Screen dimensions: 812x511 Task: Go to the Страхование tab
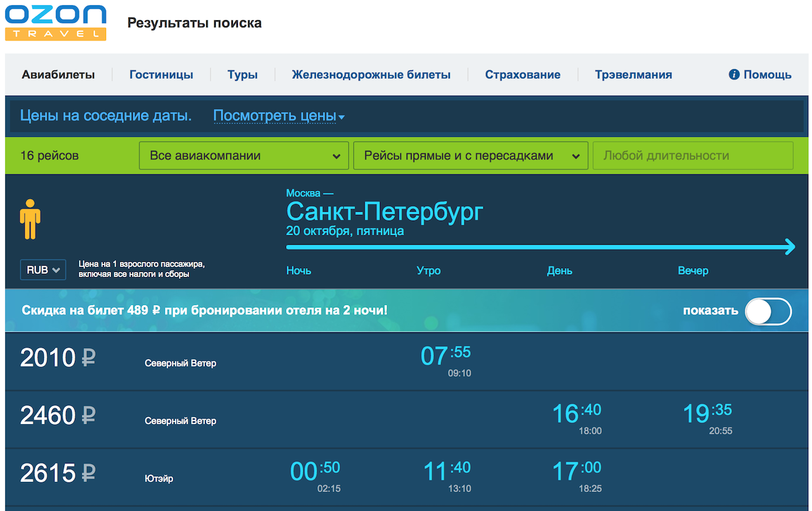point(523,75)
